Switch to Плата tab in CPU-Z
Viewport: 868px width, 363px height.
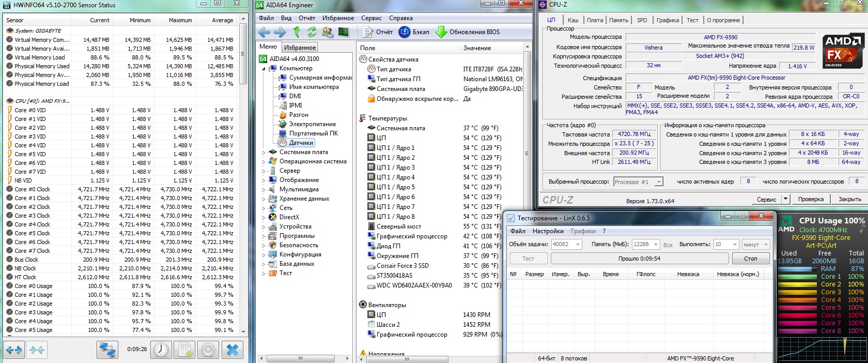click(595, 20)
